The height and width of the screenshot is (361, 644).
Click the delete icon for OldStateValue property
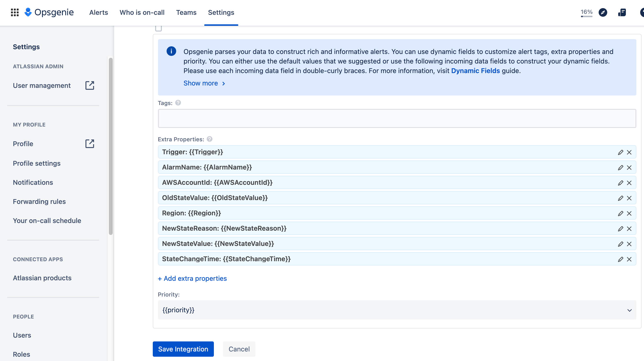tap(629, 198)
